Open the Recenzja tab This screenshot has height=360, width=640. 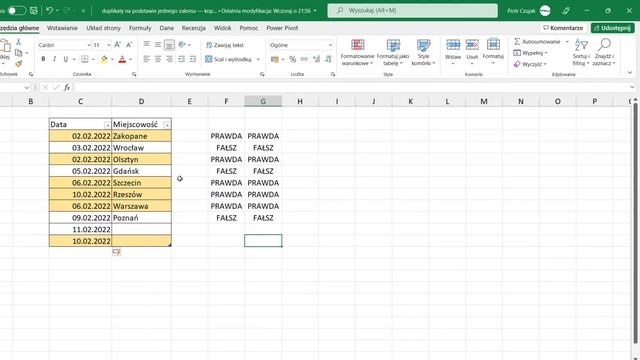click(x=193, y=28)
